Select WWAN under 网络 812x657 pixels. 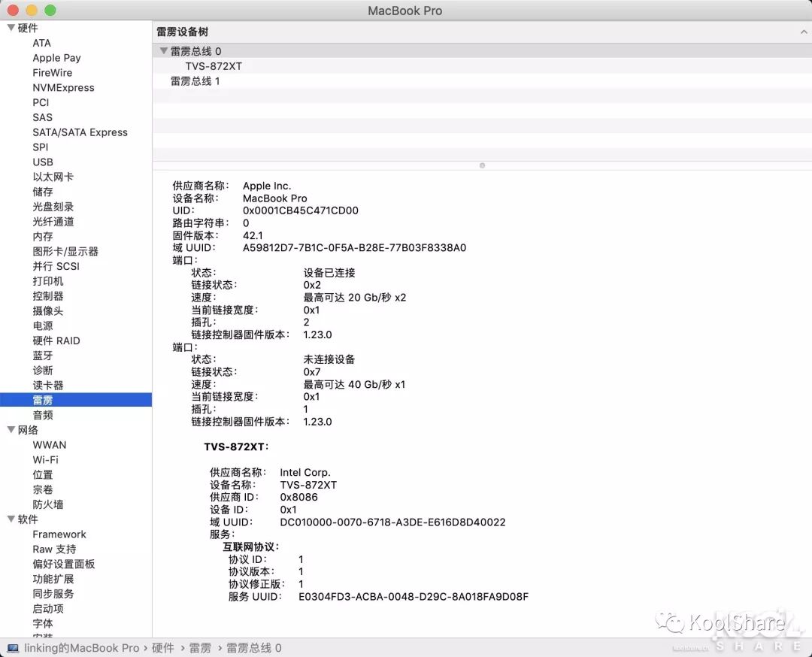(49, 445)
